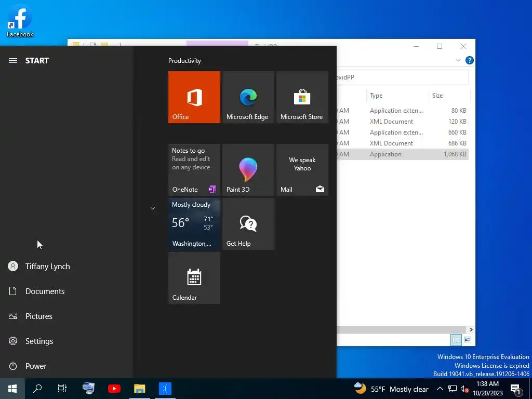Open the network tray icon

pyautogui.click(x=453, y=389)
